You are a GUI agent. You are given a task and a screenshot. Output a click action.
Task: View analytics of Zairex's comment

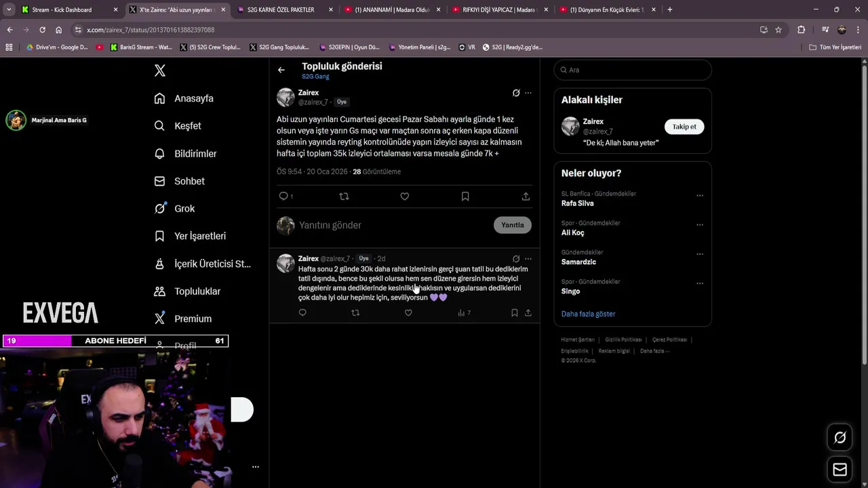click(x=464, y=312)
